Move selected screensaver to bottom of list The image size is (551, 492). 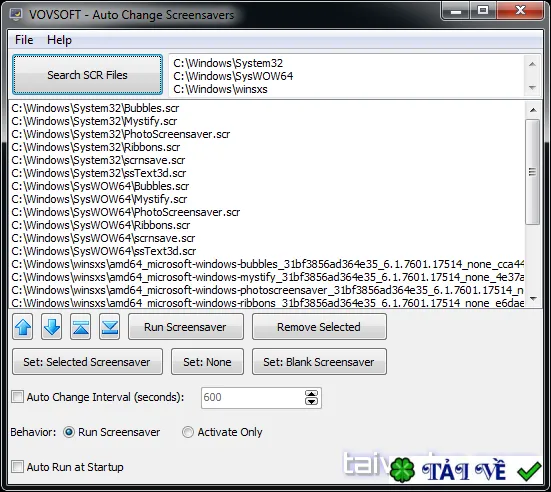(110, 327)
